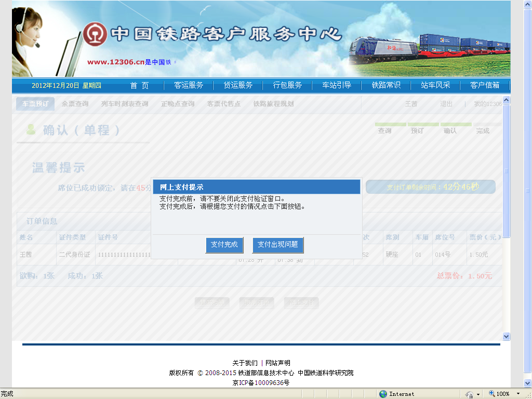Click the inner frame scroll down arrow
The image size is (532, 399).
506,337
